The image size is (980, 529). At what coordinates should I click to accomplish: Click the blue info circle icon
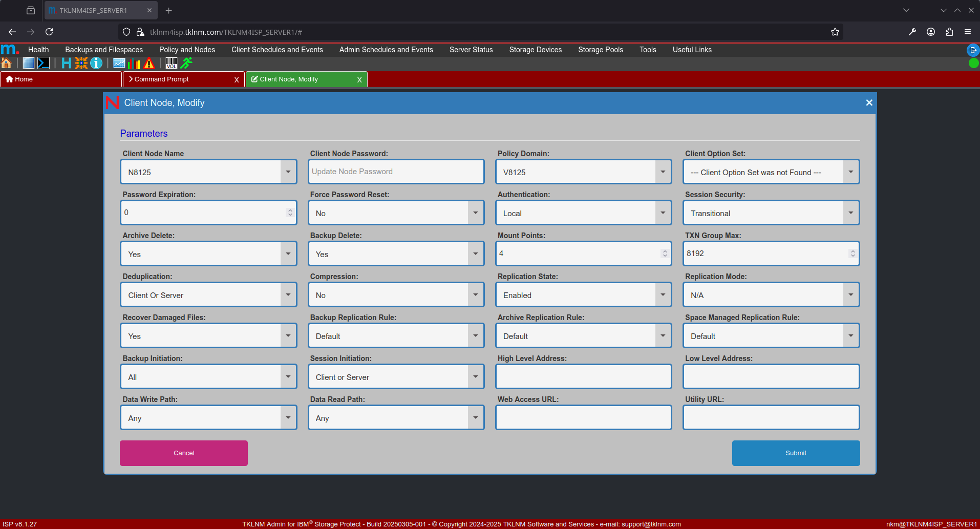(96, 63)
